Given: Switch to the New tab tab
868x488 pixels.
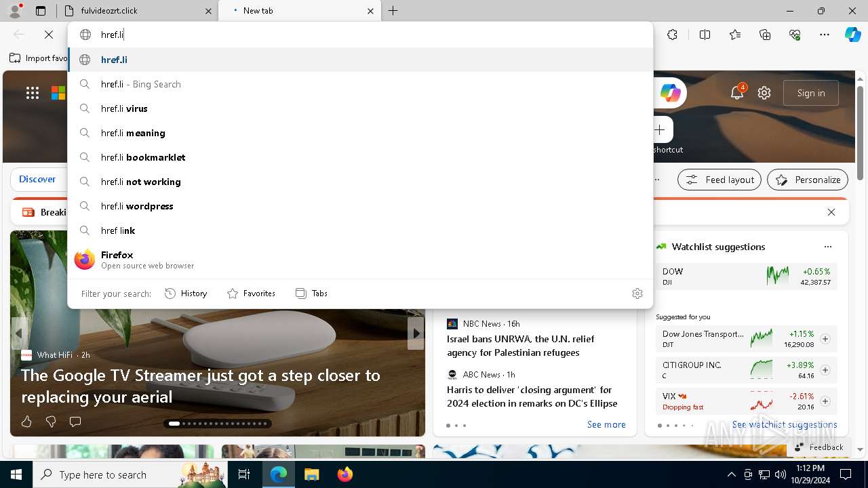Looking at the screenshot, I should (300, 11).
